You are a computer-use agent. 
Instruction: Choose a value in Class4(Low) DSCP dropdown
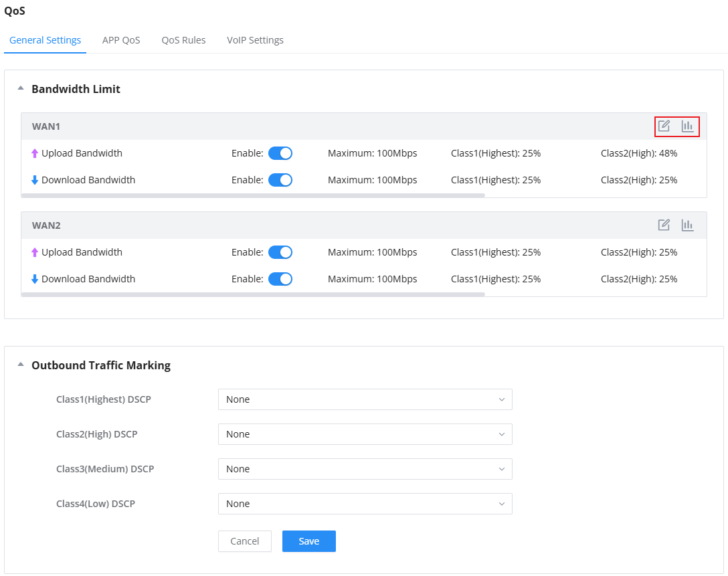[x=365, y=504]
